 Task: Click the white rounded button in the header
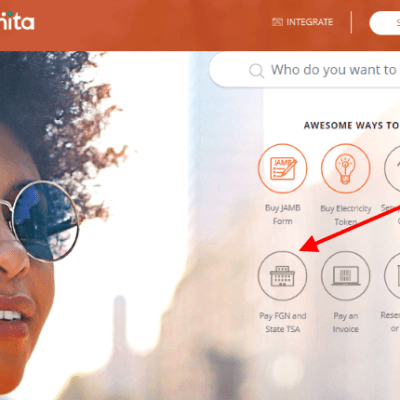(x=385, y=23)
